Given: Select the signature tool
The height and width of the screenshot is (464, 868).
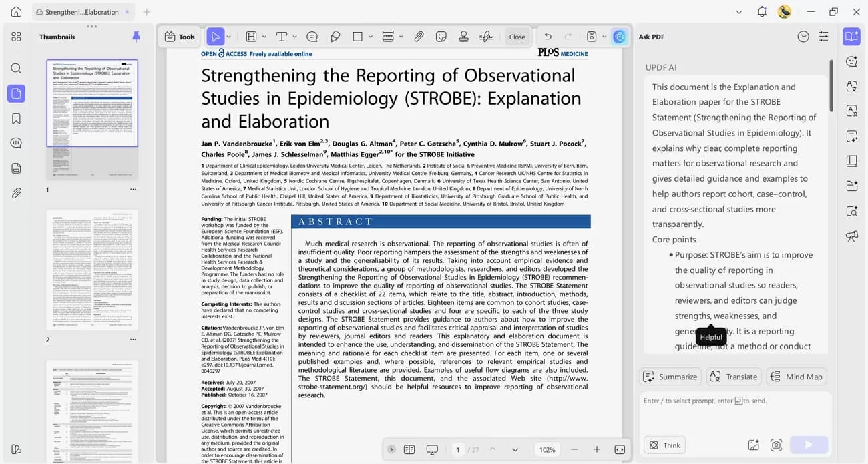Looking at the screenshot, I should [x=487, y=37].
